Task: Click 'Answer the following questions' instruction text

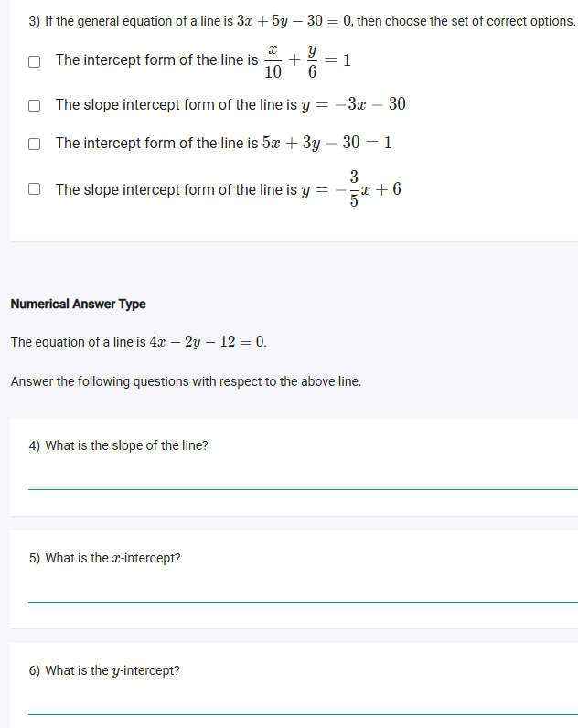Action: [186, 381]
